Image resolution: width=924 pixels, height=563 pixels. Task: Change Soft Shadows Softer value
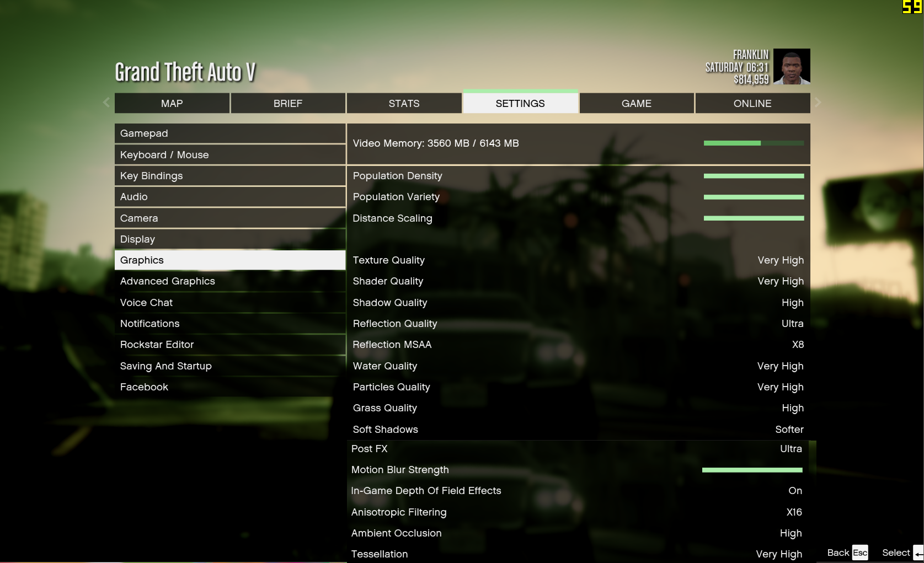click(789, 430)
